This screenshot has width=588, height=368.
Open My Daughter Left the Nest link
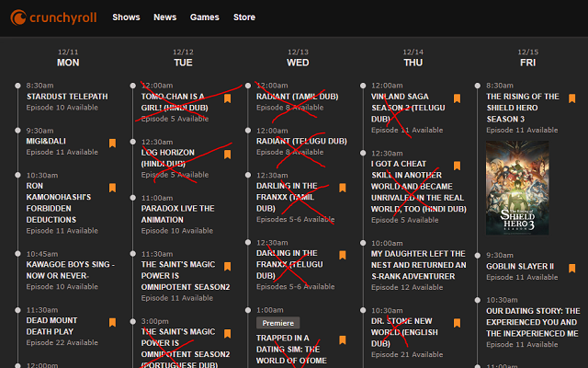pyautogui.click(x=419, y=265)
